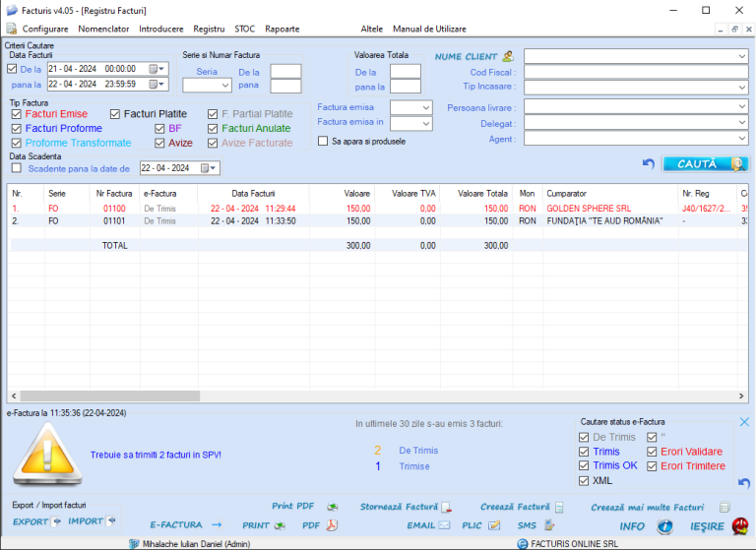
Task: Click the Ieșire exit icon
Action: tap(739, 526)
